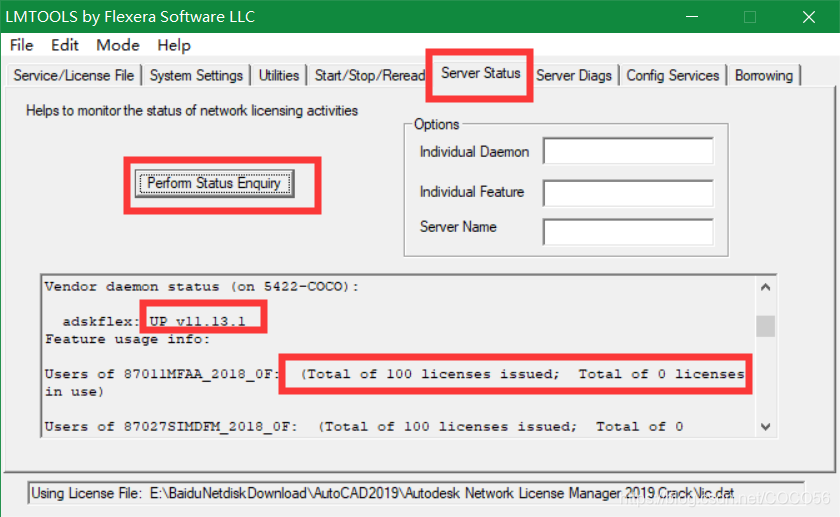Image resolution: width=840 pixels, height=517 pixels.
Task: Go to the System Settings tab
Action: point(197,76)
